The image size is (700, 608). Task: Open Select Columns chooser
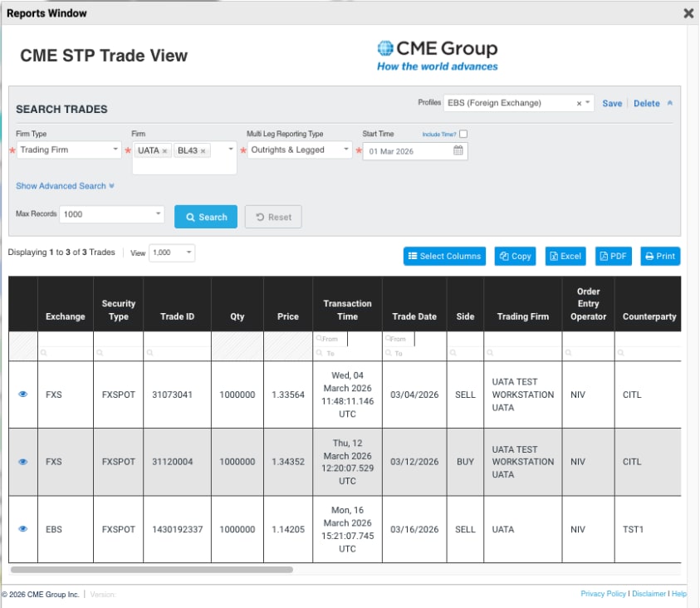pyautogui.click(x=444, y=256)
